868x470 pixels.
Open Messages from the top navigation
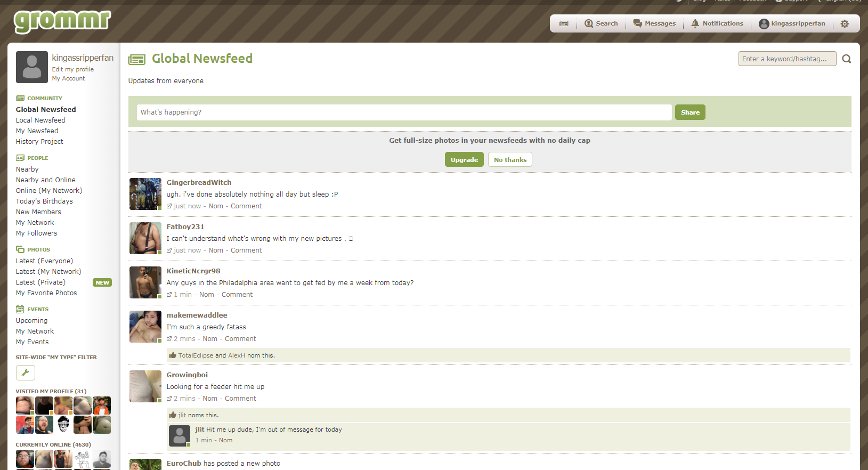click(x=654, y=23)
